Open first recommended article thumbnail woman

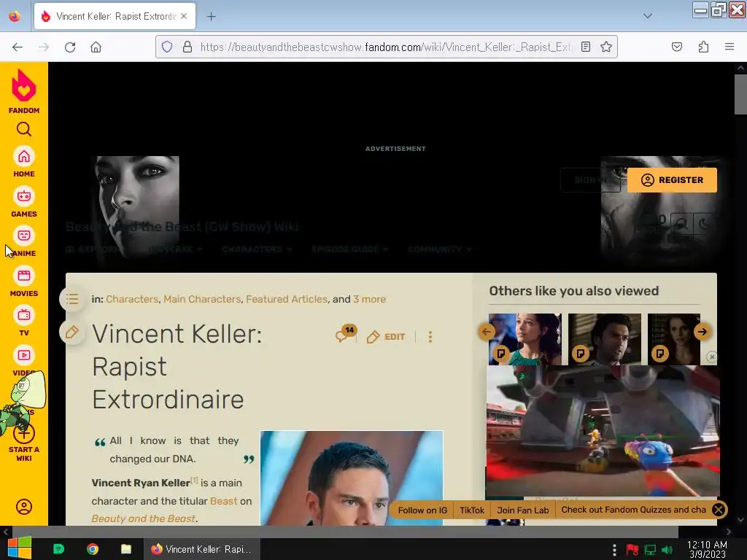point(525,339)
